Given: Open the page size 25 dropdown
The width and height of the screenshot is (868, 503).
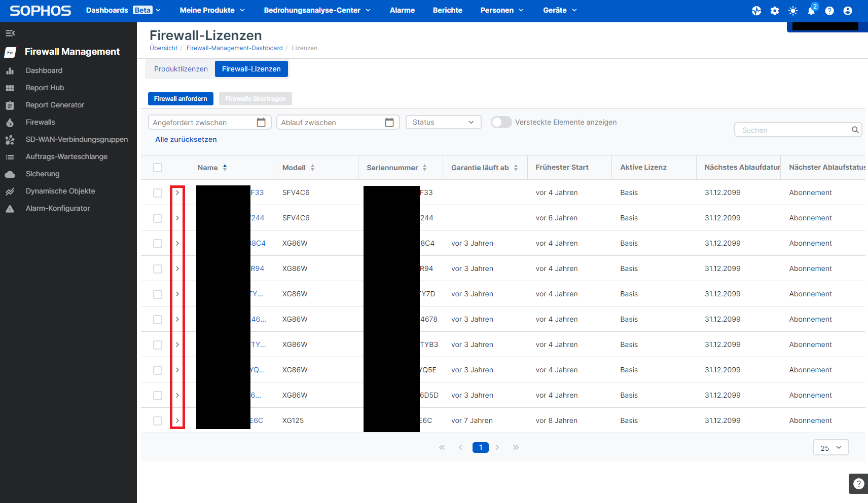Looking at the screenshot, I should pyautogui.click(x=831, y=448).
